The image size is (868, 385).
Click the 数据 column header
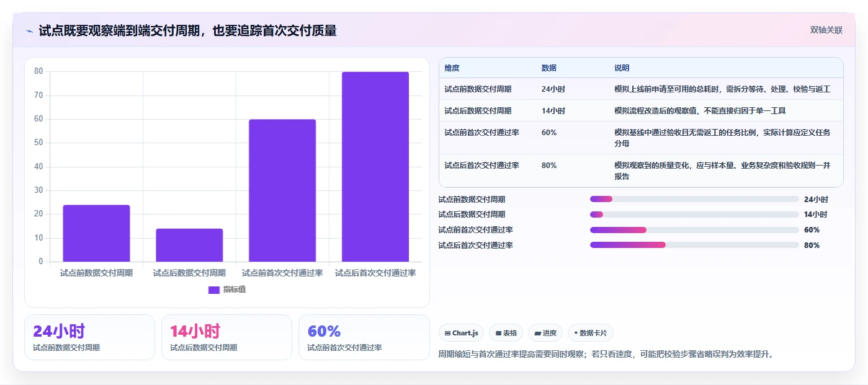click(x=549, y=68)
